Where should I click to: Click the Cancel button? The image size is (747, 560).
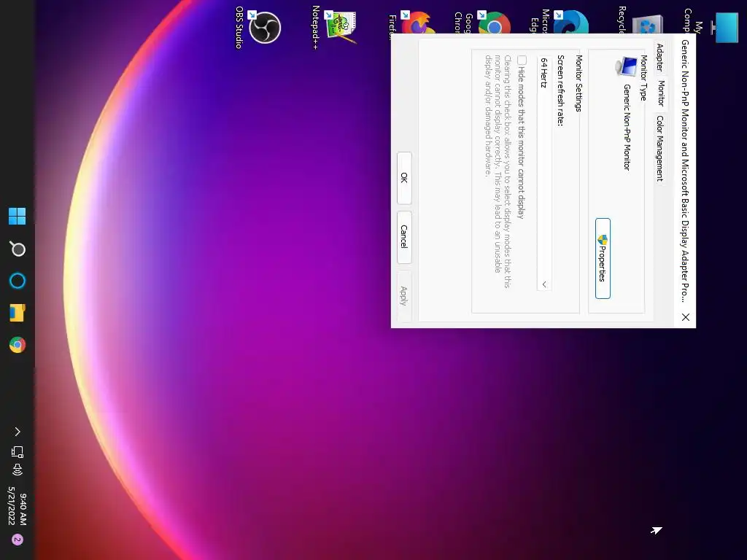coord(404,237)
